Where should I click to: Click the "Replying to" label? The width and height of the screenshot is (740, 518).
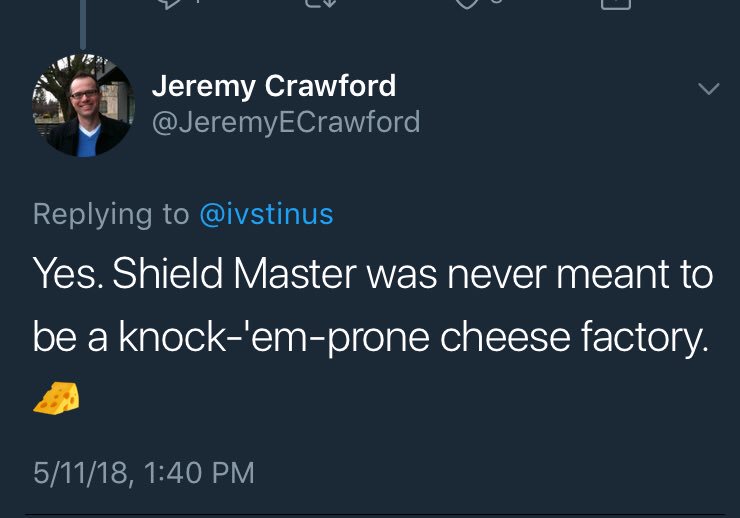click(x=110, y=214)
